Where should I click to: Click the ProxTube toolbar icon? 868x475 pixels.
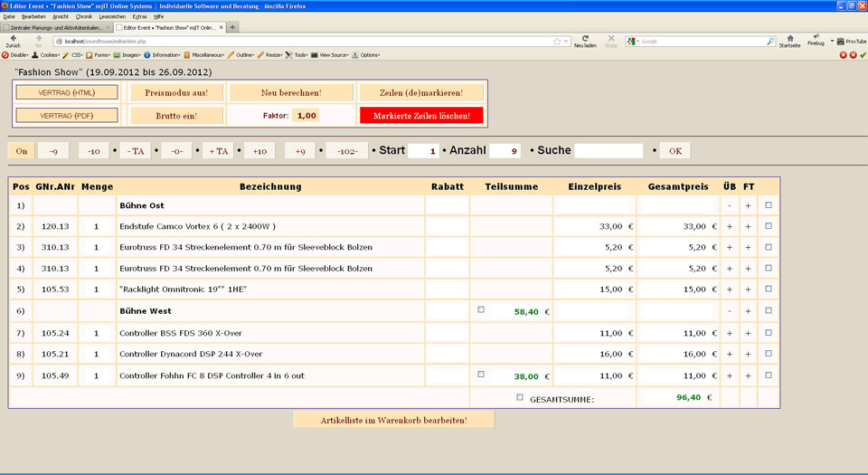pyautogui.click(x=852, y=42)
